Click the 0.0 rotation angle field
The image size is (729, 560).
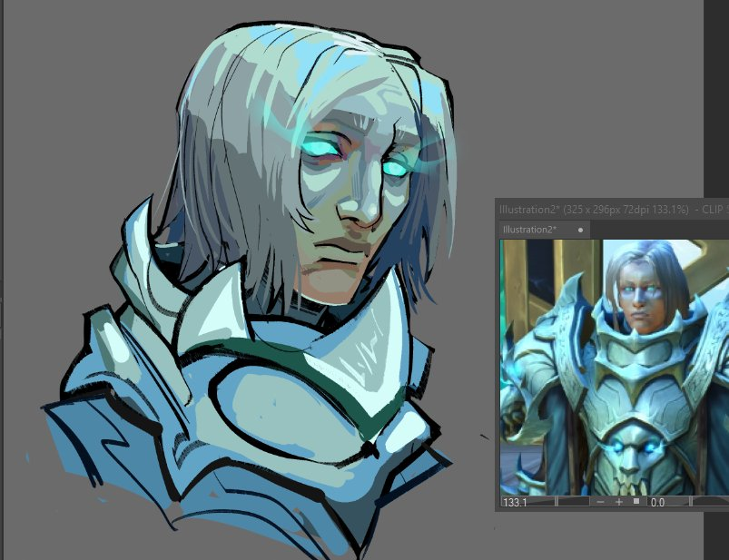[657, 502]
